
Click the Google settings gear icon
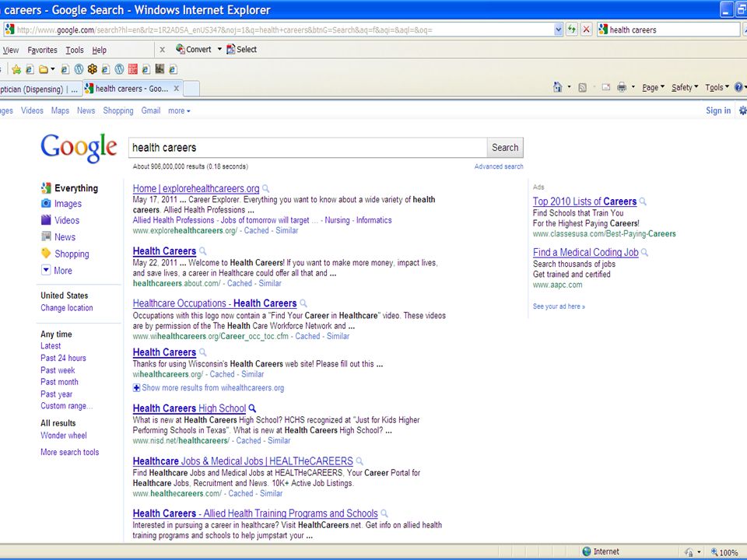pos(742,110)
